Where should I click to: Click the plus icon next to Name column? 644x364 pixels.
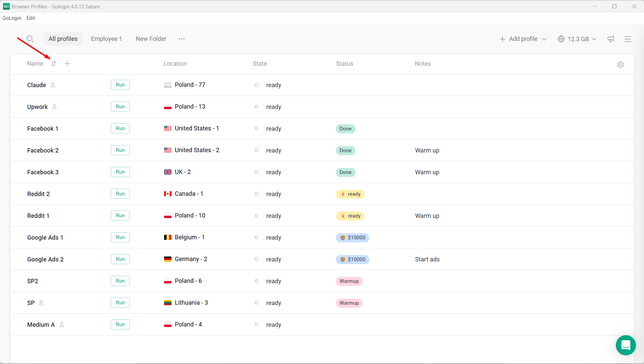[x=67, y=63]
